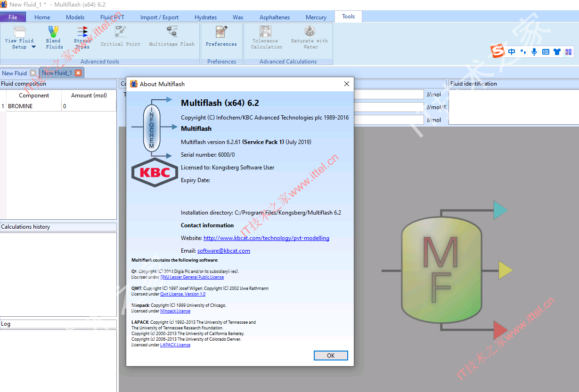Close the New Fluid_1 tab
The image size is (579, 392).
[78, 72]
